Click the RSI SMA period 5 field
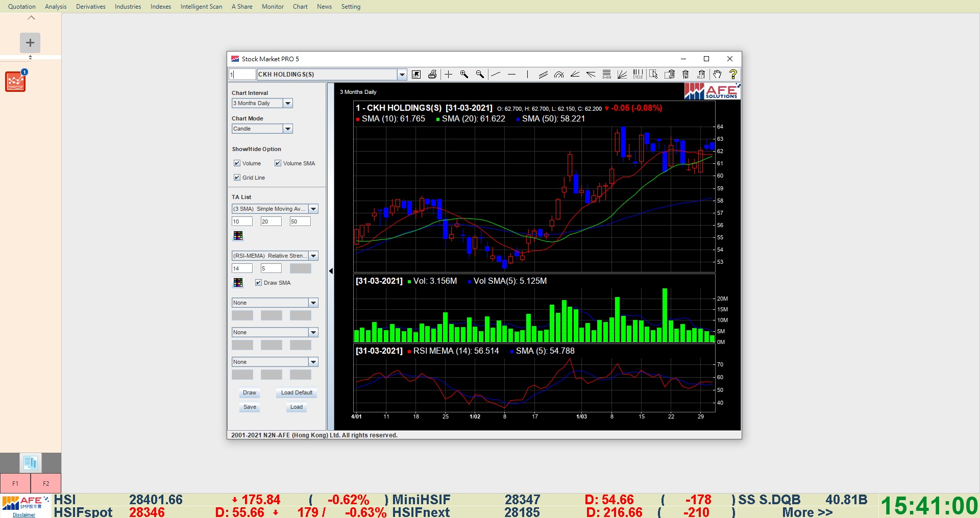Viewport: 980px width, 518px height. [x=271, y=268]
